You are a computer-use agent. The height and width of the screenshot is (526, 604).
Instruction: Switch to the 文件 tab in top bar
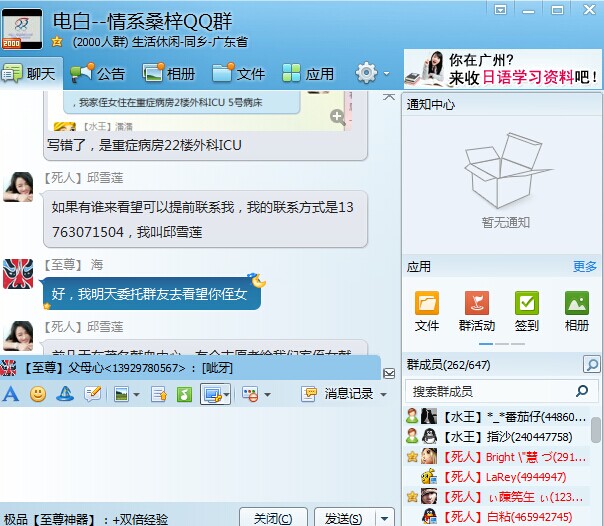[x=238, y=73]
